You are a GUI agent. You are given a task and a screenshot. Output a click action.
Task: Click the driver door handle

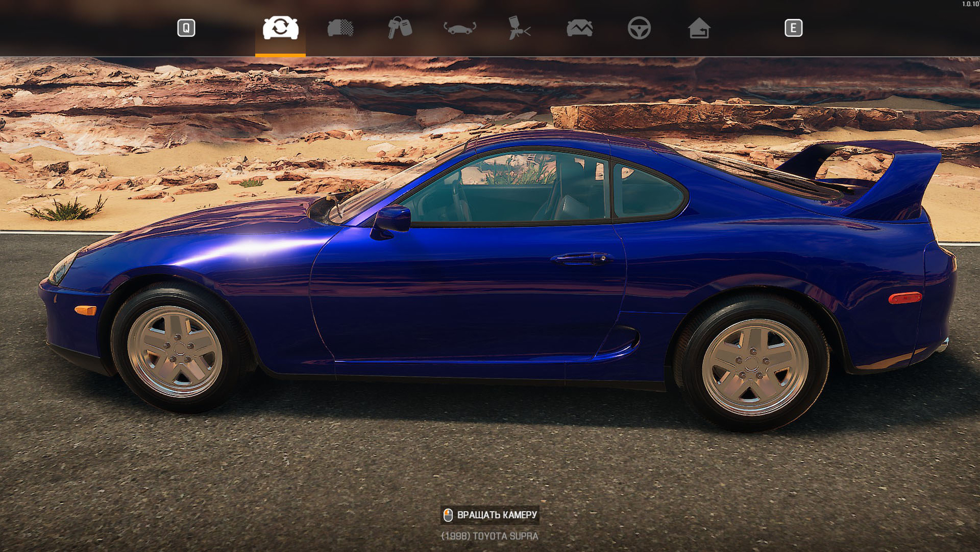580,257
